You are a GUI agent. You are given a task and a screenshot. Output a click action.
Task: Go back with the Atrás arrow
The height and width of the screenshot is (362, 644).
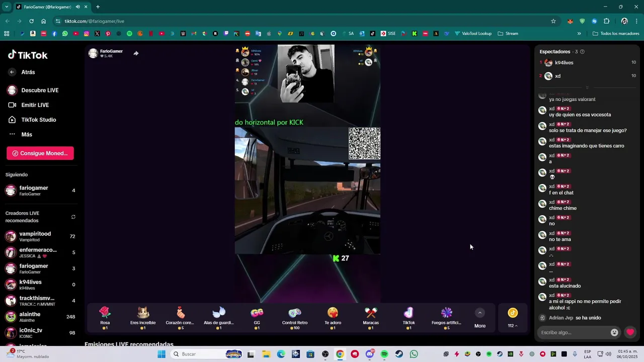pyautogui.click(x=12, y=72)
